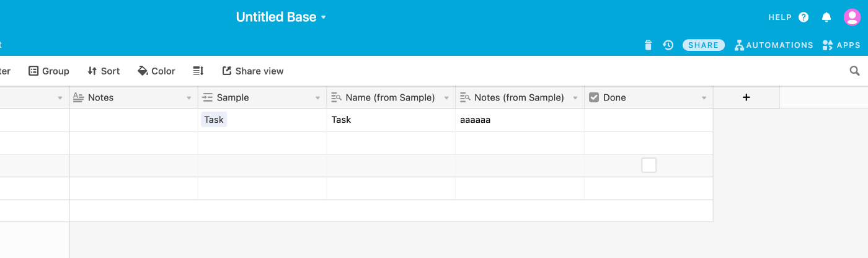Check the Done checkbox in third row
This screenshot has width=868, height=258.
coord(649,165)
